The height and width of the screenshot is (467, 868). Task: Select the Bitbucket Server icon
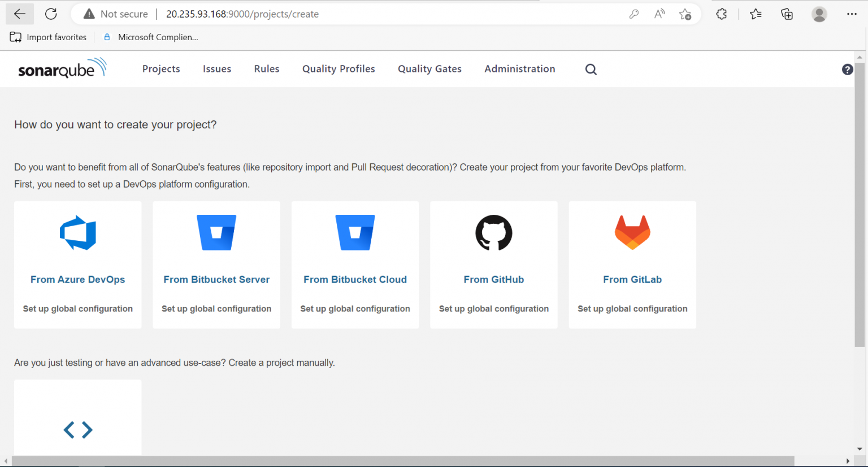coord(216,232)
